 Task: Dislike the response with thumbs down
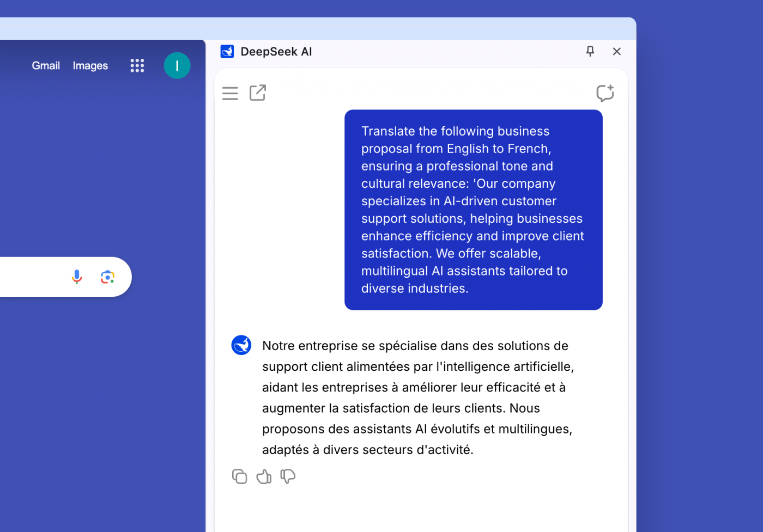[288, 476]
